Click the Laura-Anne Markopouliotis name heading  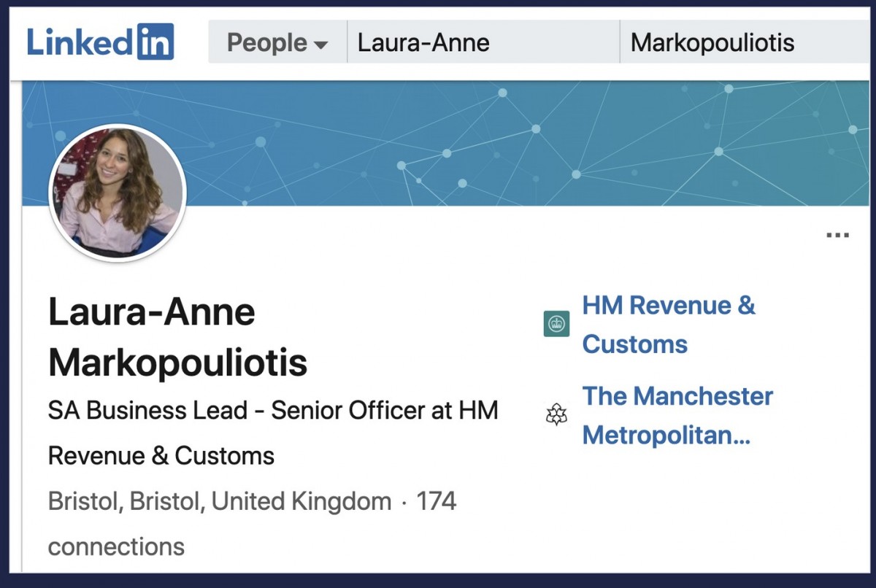pyautogui.click(x=177, y=338)
